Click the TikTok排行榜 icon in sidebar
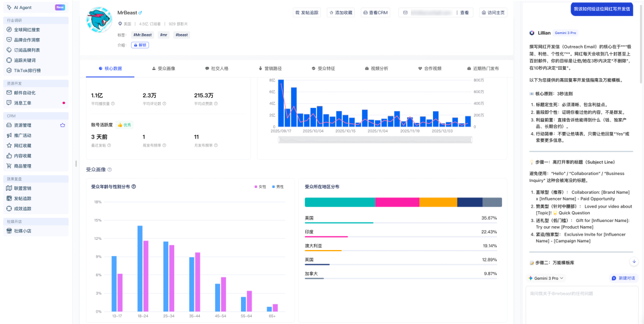 click(9, 70)
